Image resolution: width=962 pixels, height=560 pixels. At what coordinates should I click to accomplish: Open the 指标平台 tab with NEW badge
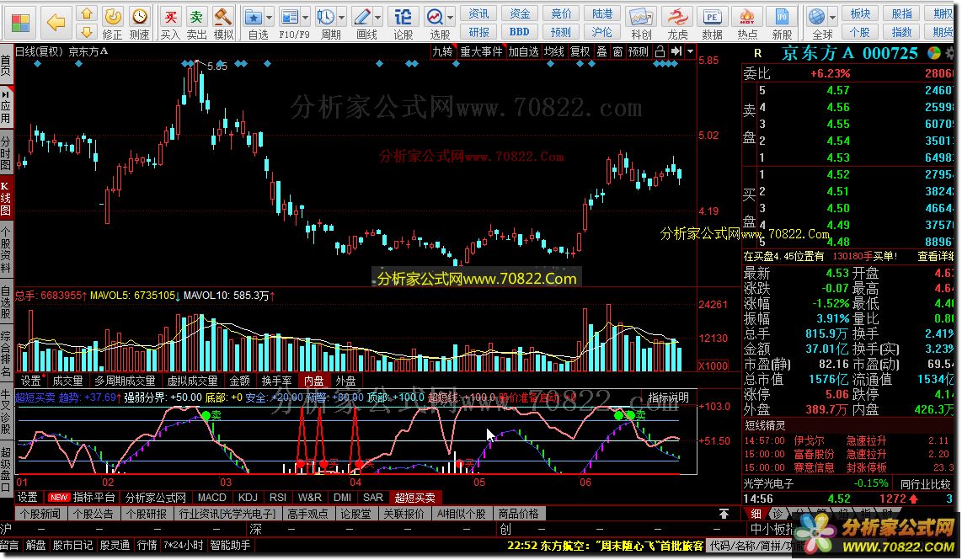coord(82,498)
